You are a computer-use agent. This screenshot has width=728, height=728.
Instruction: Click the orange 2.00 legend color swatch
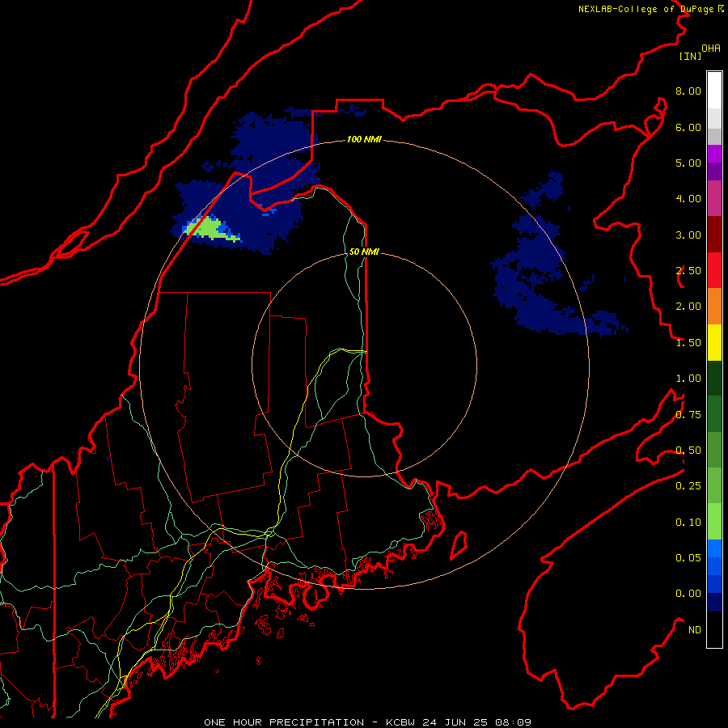point(714,307)
